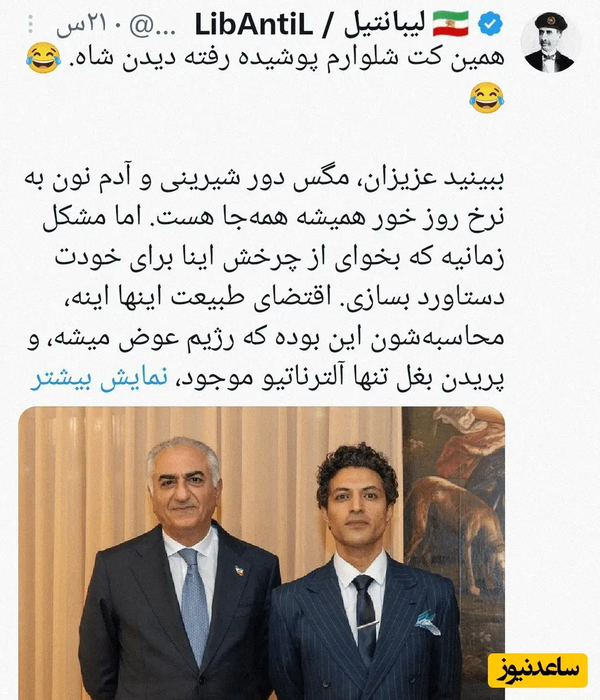Click the truncated @ username handle
This screenshot has width=600, height=700.
pyautogui.click(x=152, y=27)
